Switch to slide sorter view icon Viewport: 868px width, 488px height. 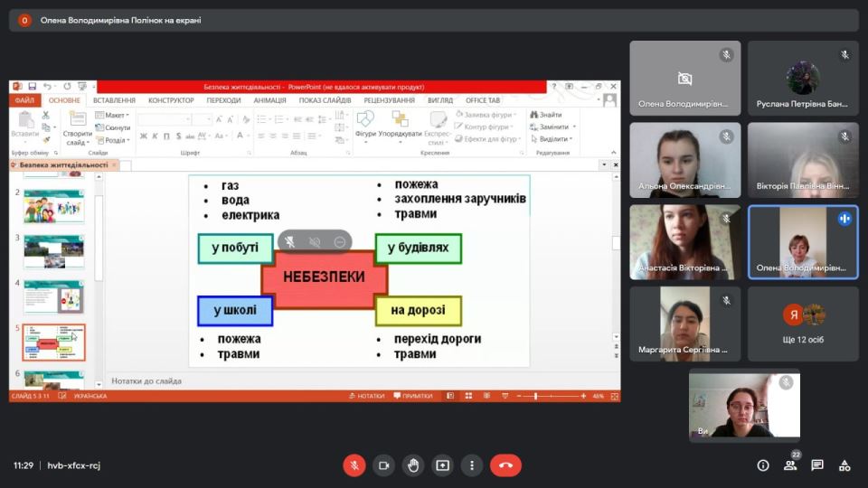tap(468, 396)
